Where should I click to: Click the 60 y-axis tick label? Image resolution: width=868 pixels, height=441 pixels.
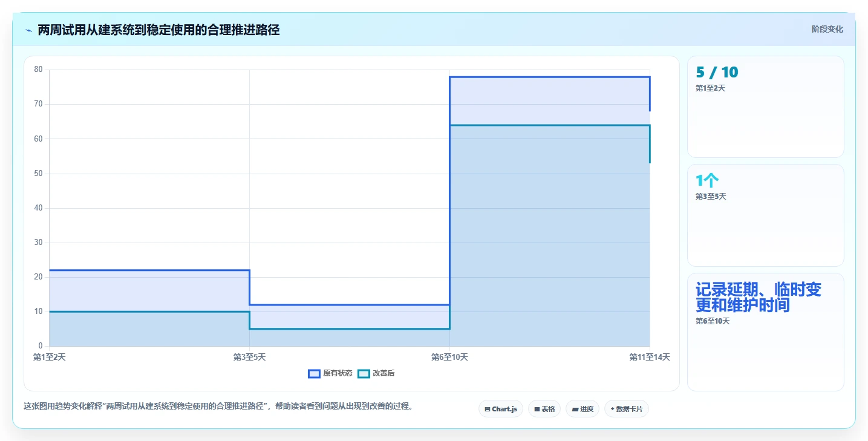coord(38,139)
